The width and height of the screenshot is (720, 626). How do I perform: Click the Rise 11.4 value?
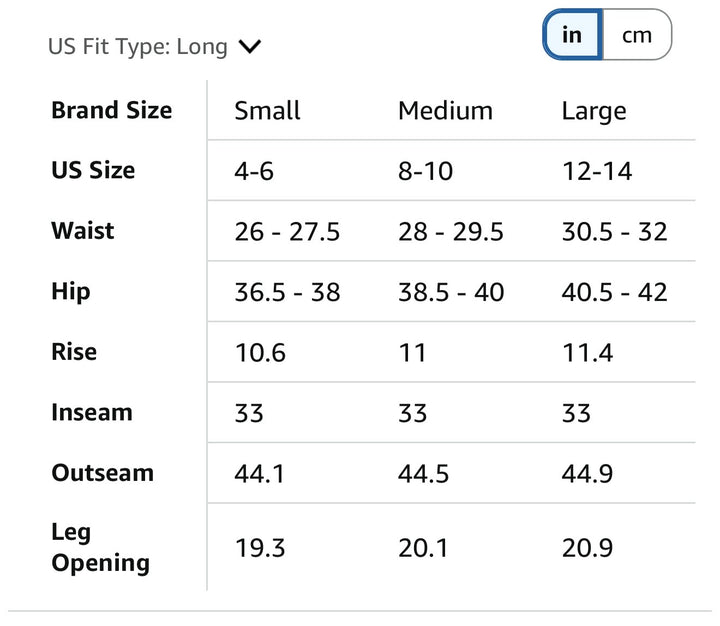[x=587, y=353]
